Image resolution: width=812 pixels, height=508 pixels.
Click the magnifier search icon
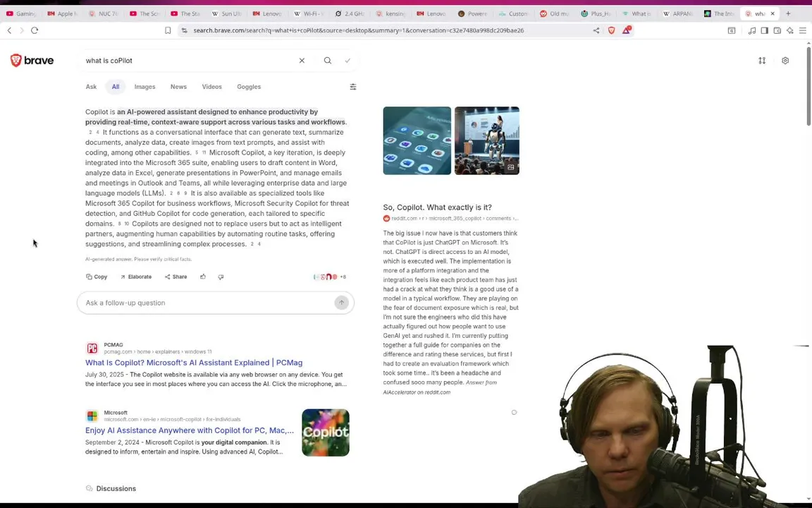[x=328, y=61]
